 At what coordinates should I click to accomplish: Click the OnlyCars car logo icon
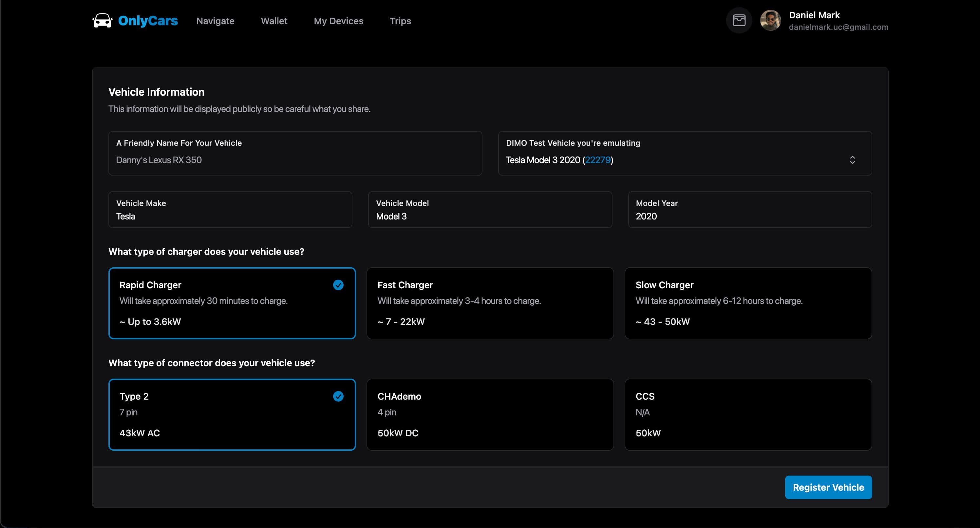(102, 21)
